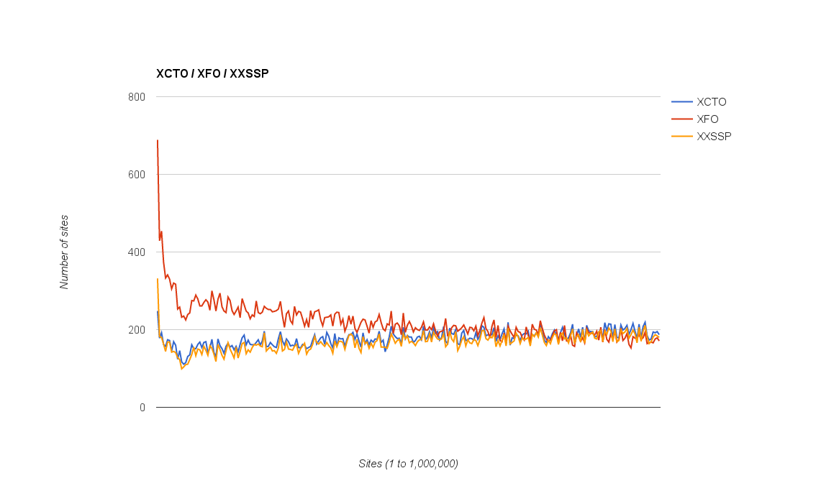Select the XCTO legend label

coord(711,102)
